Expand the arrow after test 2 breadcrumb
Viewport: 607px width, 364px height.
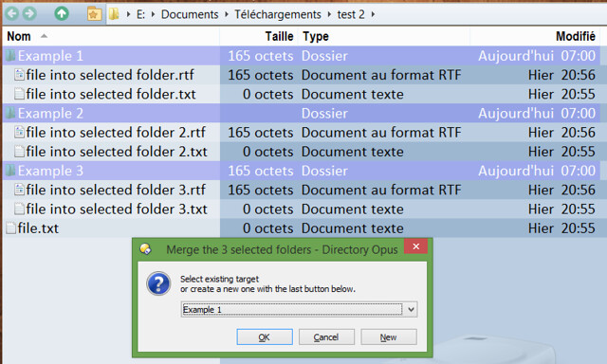tap(373, 15)
